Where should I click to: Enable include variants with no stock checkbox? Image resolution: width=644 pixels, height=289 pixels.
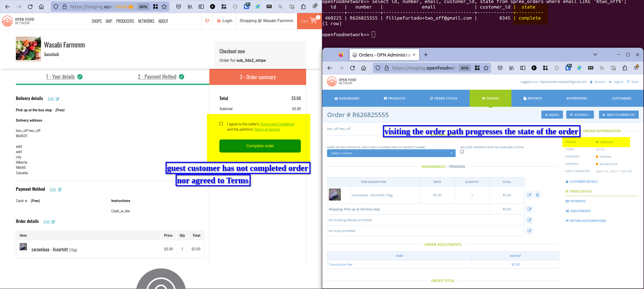[x=462, y=152]
